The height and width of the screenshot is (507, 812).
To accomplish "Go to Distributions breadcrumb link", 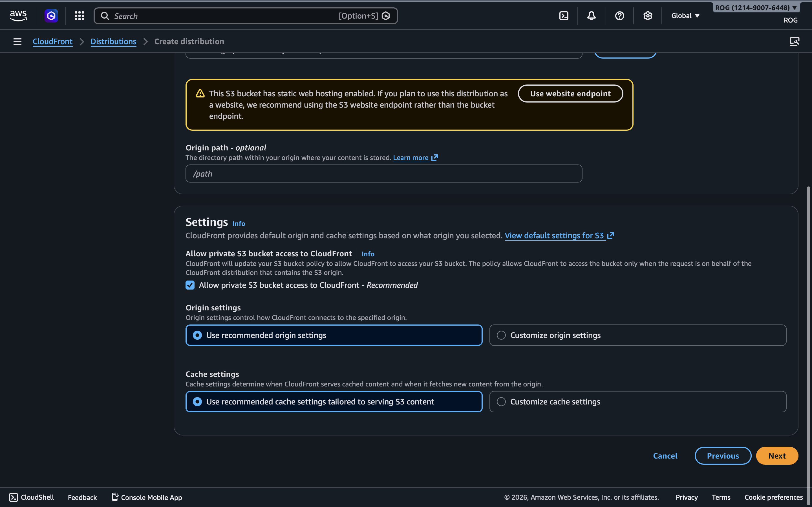I will tap(113, 42).
